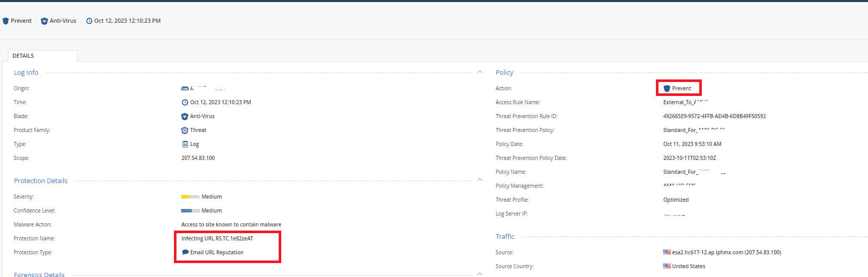Screen dimensions: 868x277
Task: Click the Threat product family icon
Action: (185, 131)
